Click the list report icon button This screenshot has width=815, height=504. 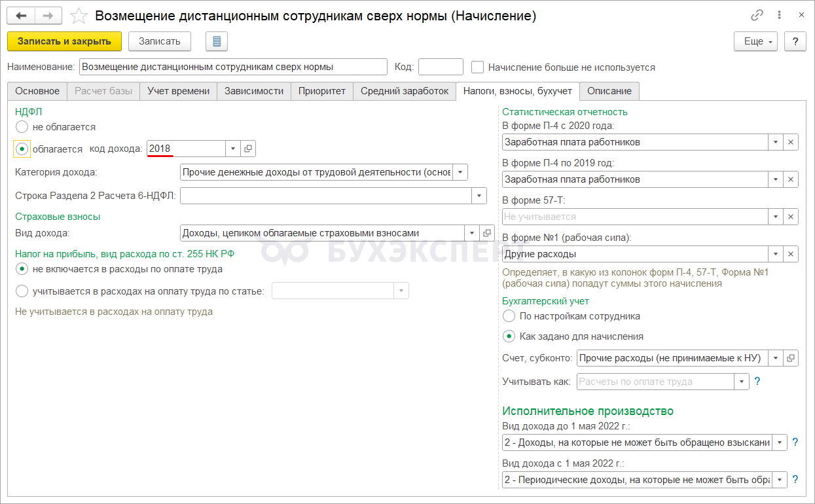[x=217, y=41]
